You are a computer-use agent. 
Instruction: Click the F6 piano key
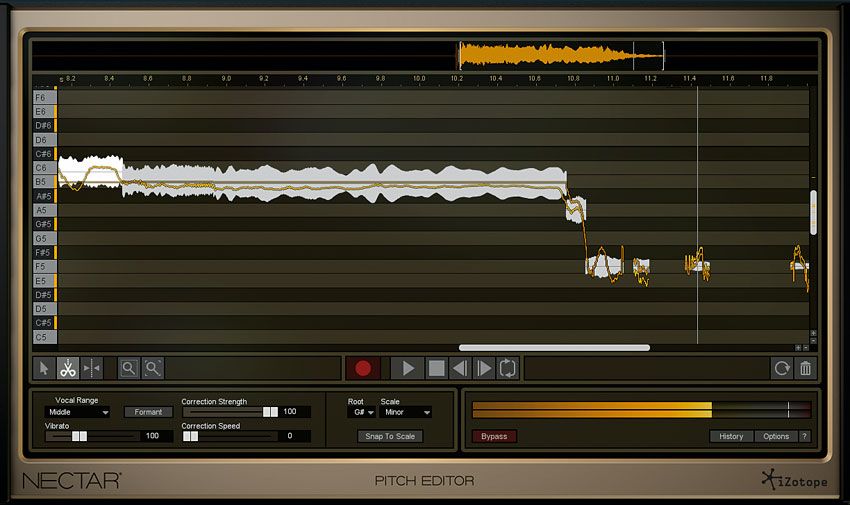tap(44, 98)
